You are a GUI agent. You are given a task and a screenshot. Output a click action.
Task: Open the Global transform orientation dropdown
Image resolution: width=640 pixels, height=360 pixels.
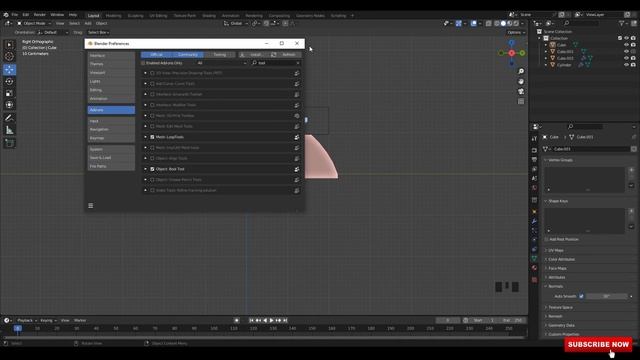pos(236,23)
